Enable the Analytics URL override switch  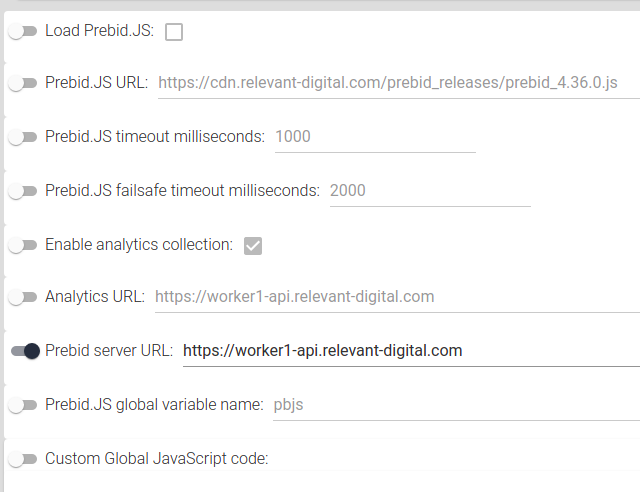23,297
